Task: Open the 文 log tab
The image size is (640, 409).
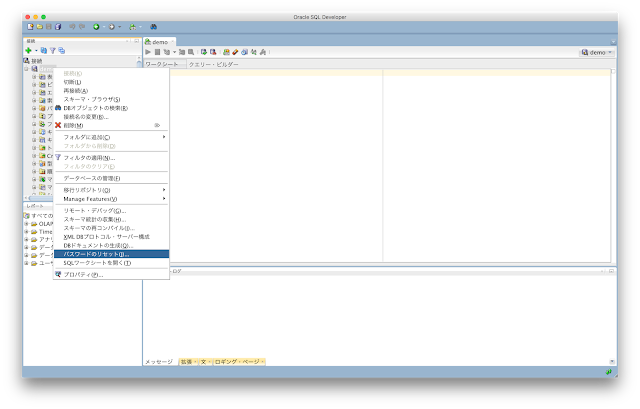Action: (205, 362)
